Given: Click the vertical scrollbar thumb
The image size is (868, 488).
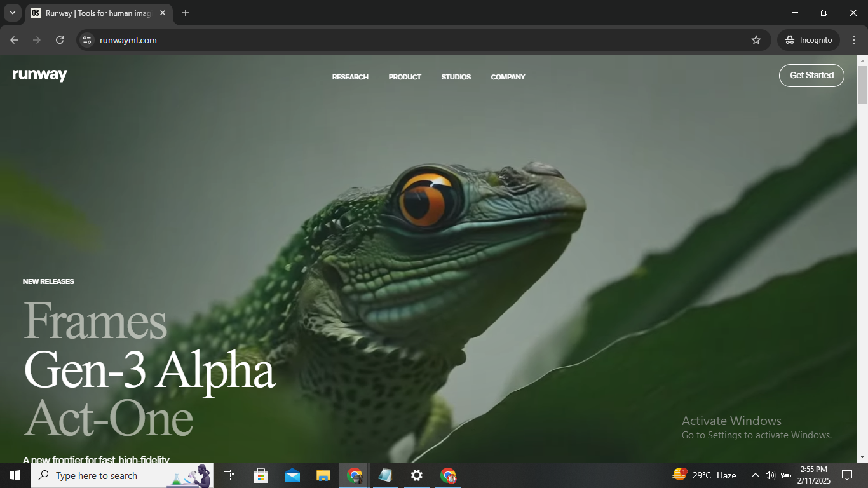Looking at the screenshot, I should tap(862, 85).
